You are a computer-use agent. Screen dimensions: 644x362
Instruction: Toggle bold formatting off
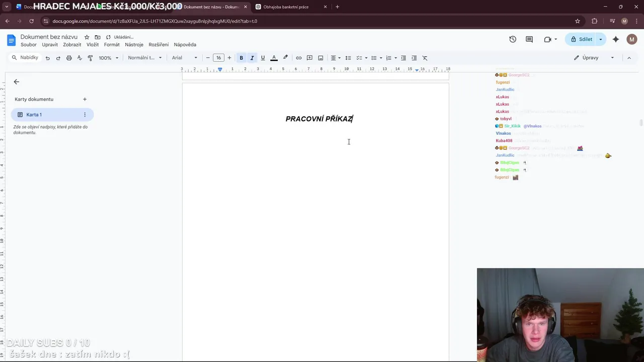tap(242, 58)
